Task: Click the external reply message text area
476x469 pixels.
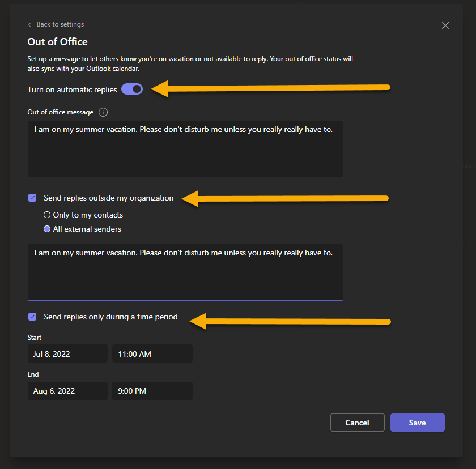Action: click(x=185, y=272)
